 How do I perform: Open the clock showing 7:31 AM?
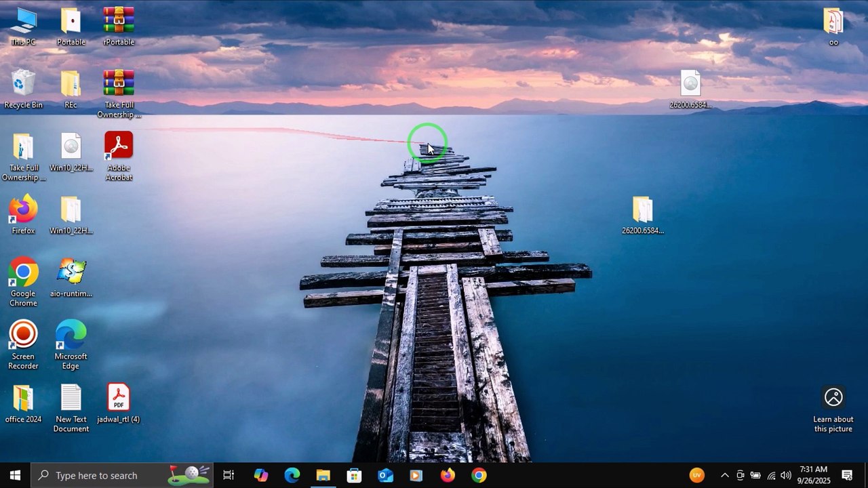(x=814, y=475)
